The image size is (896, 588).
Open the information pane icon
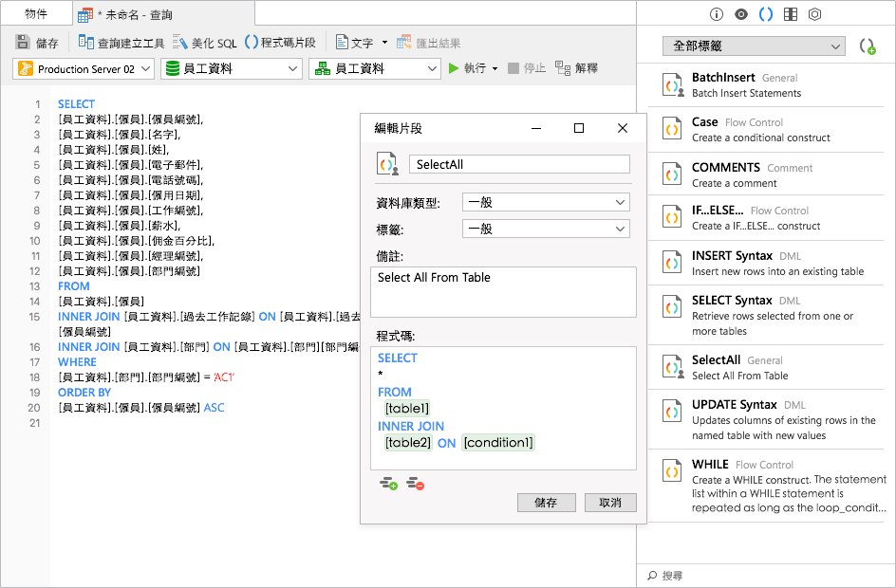[x=716, y=15]
